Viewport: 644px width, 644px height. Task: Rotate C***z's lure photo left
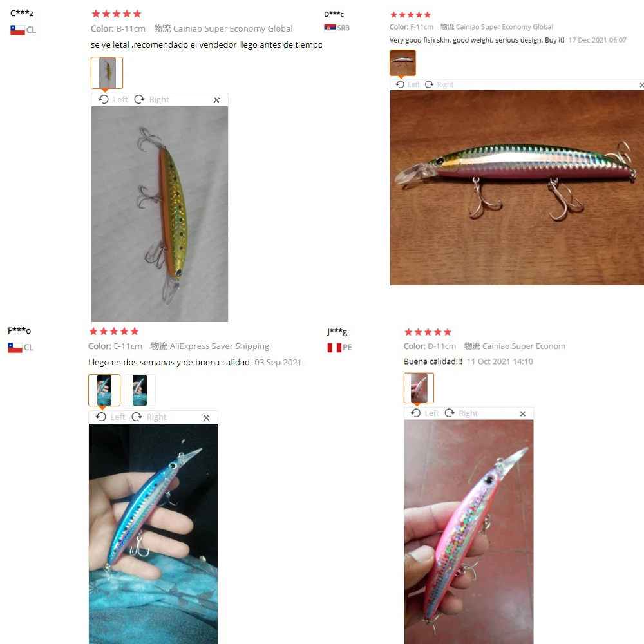pyautogui.click(x=113, y=99)
